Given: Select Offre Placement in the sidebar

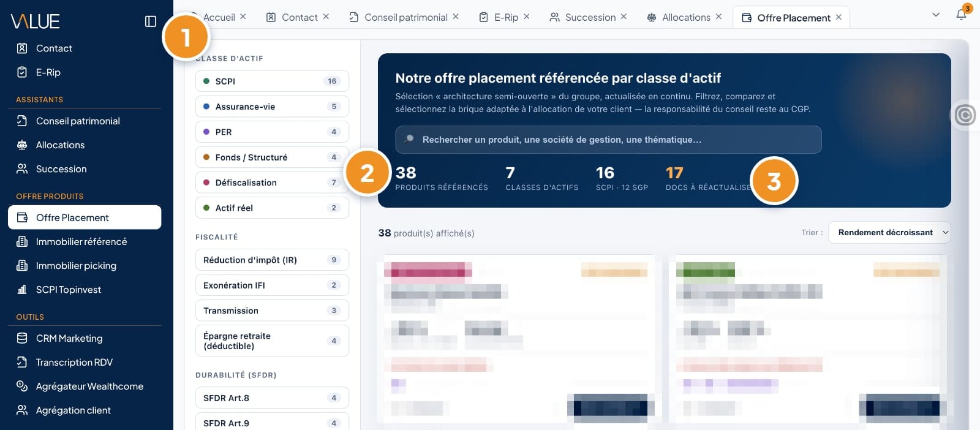Looking at the screenshot, I should 85,217.
